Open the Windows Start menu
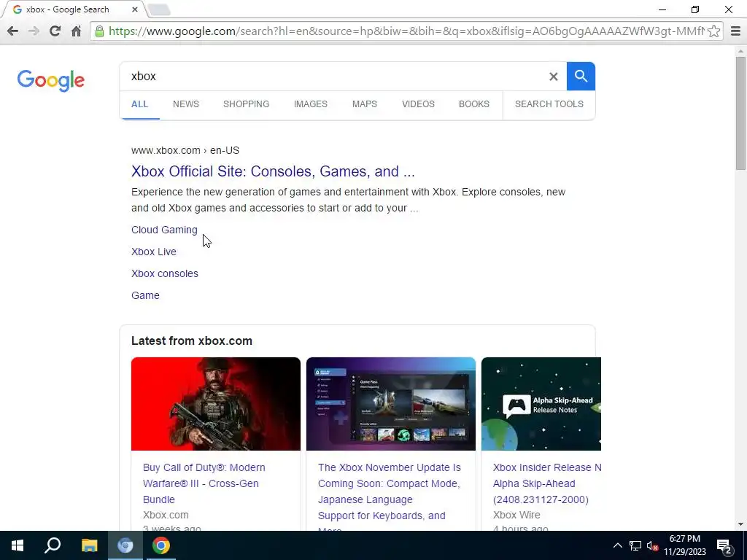747x560 pixels. [x=18, y=545]
